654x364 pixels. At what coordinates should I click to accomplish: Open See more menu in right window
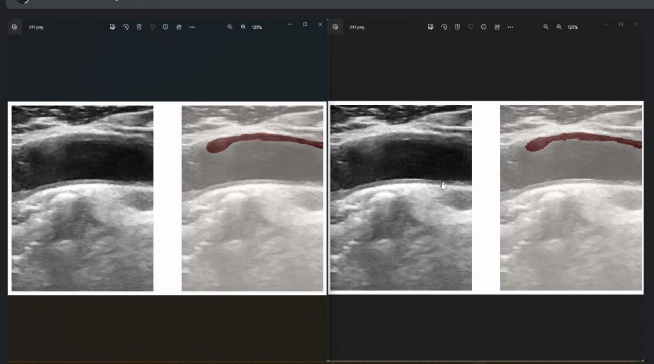click(510, 27)
